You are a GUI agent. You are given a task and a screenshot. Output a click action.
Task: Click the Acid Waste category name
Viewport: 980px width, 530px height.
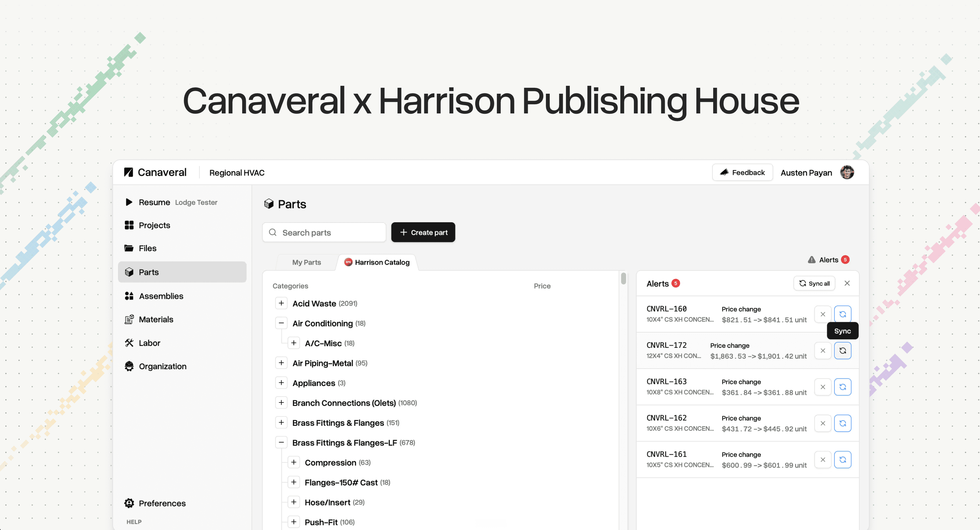[314, 303]
